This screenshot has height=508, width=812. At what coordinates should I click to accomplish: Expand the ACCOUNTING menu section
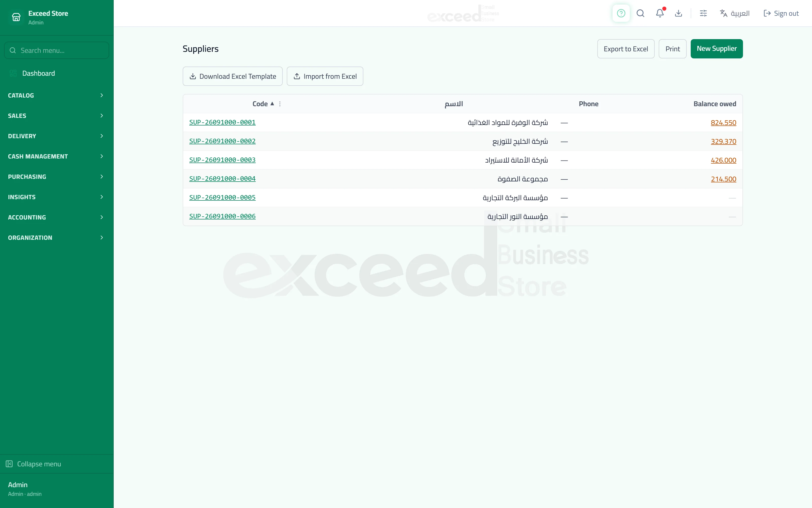[56, 217]
